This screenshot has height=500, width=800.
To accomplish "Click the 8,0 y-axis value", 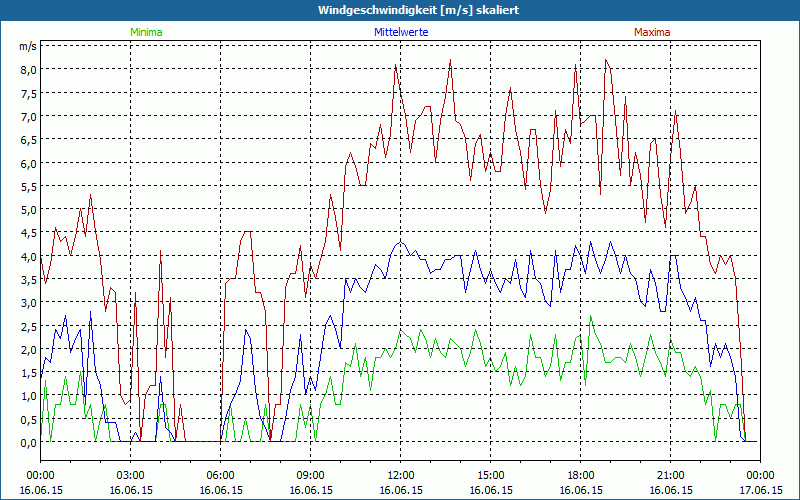I will (29, 70).
